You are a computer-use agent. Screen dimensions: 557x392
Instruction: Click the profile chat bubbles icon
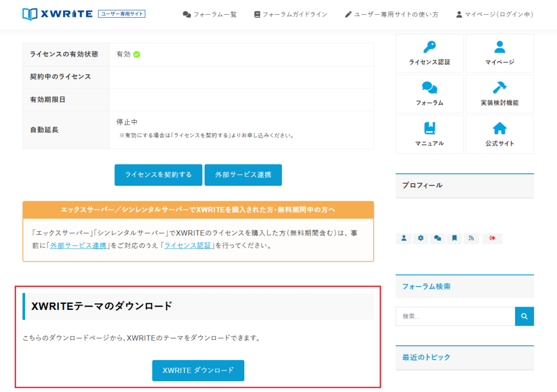point(437,238)
